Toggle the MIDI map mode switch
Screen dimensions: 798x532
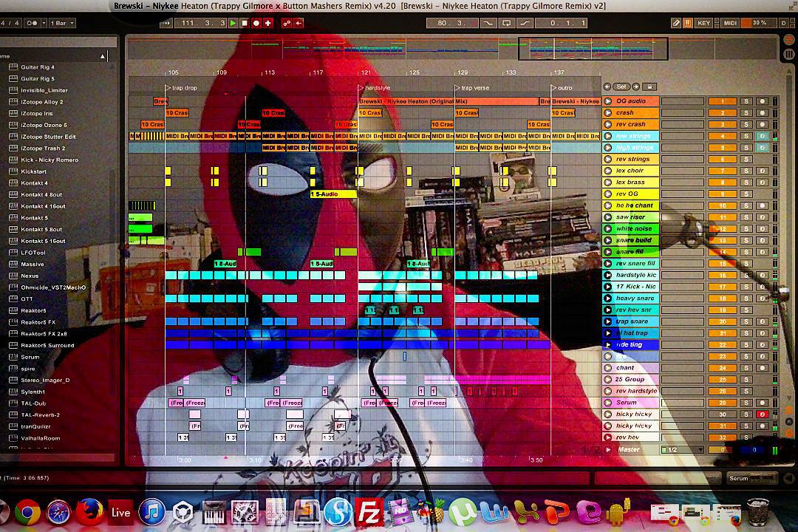pos(730,23)
